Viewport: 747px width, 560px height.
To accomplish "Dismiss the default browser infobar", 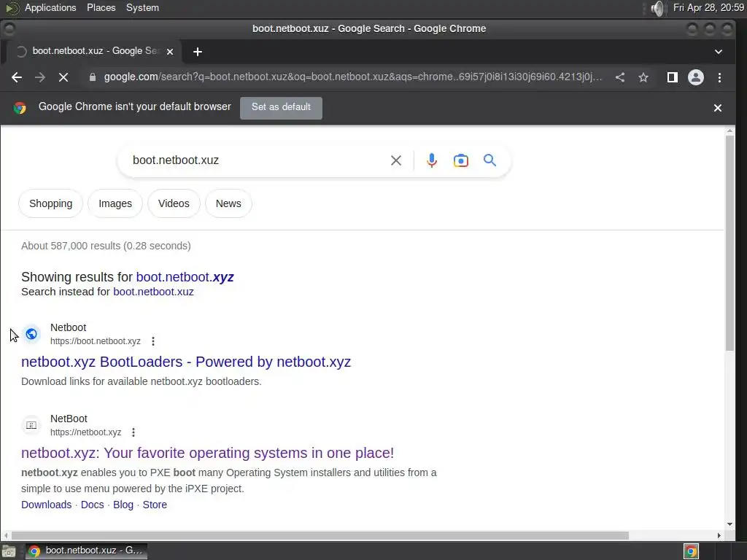I will tap(718, 108).
